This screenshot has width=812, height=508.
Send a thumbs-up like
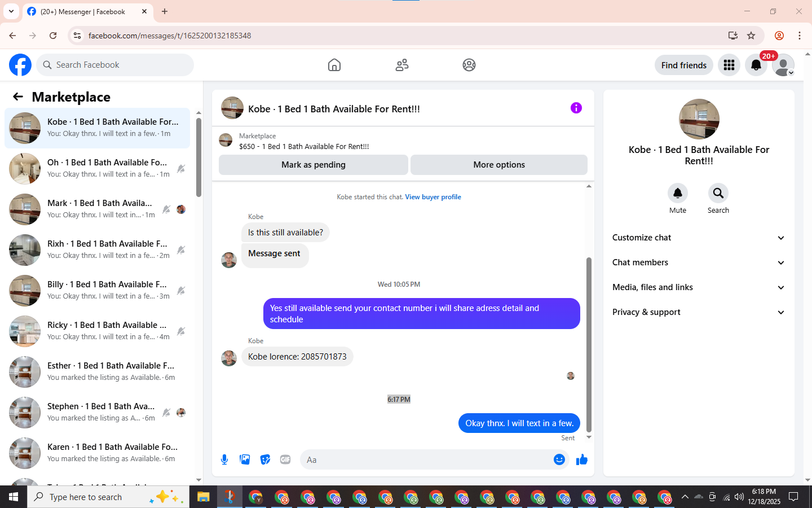582,459
